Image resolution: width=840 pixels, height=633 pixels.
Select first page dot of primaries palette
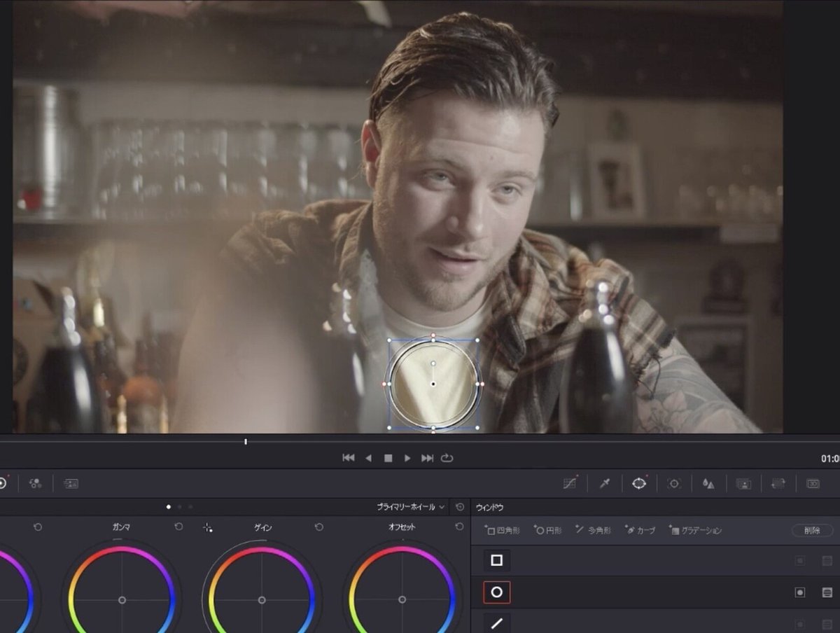pos(168,506)
